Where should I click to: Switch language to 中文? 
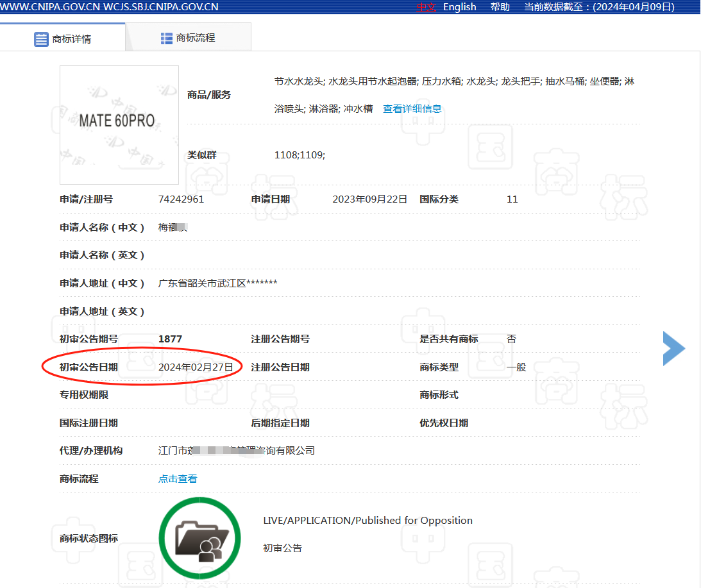click(x=426, y=7)
